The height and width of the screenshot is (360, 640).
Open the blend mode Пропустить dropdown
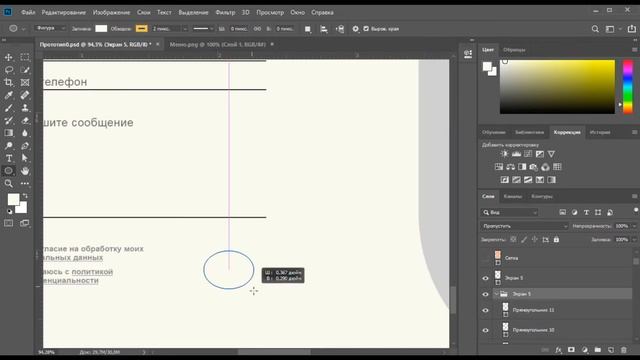[x=524, y=226]
